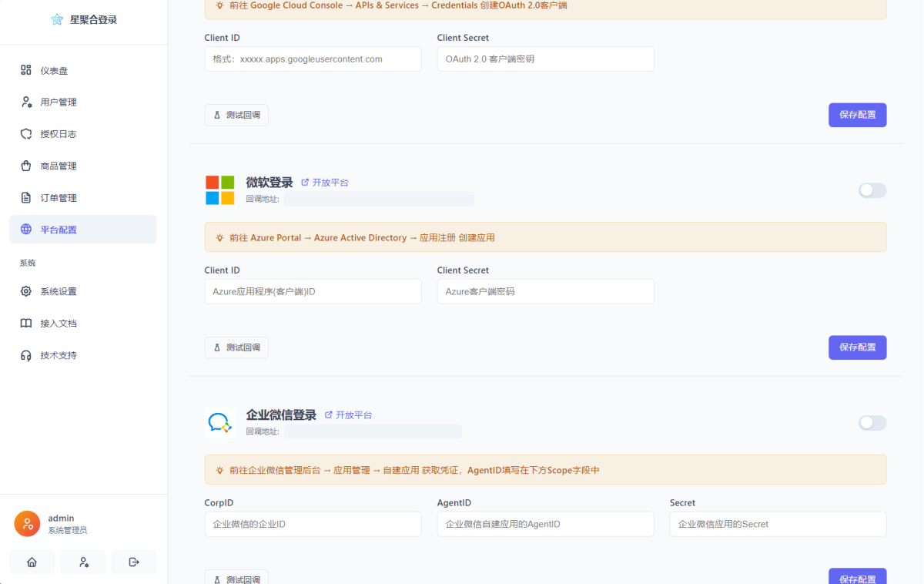Click the 企业微信 chat bubble logo
The image size is (924, 584).
(x=220, y=423)
